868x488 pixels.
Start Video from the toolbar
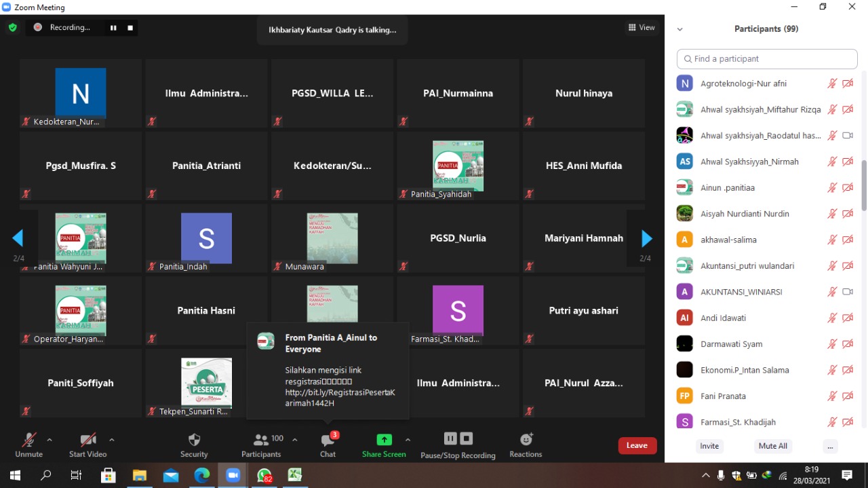tap(87, 445)
